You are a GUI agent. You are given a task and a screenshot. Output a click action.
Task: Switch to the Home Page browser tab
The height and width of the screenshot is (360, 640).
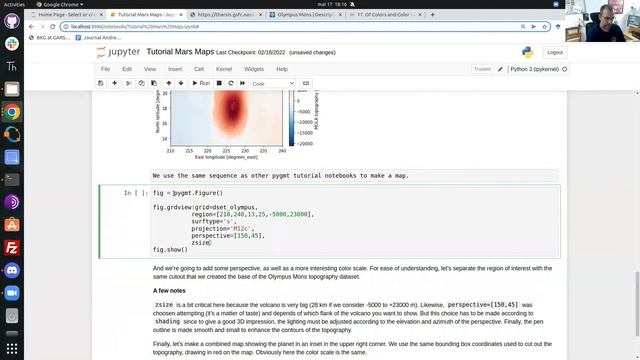tap(67, 14)
